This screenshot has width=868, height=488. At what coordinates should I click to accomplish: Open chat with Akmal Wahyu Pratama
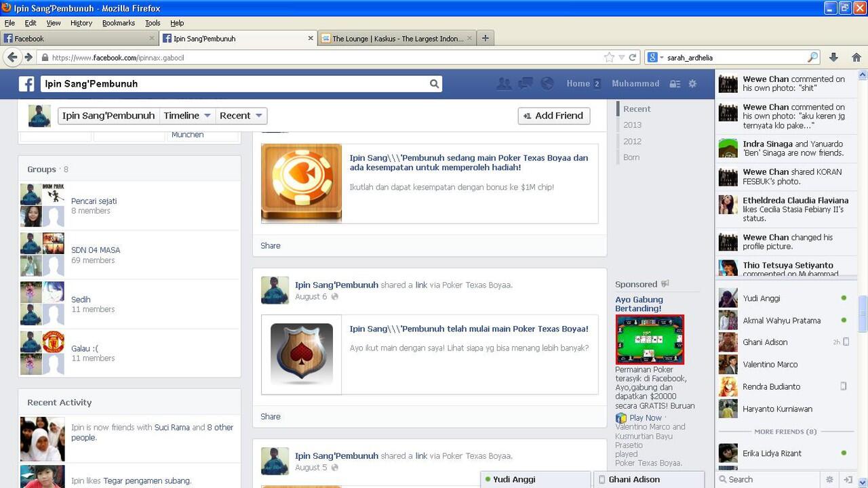click(783, 321)
